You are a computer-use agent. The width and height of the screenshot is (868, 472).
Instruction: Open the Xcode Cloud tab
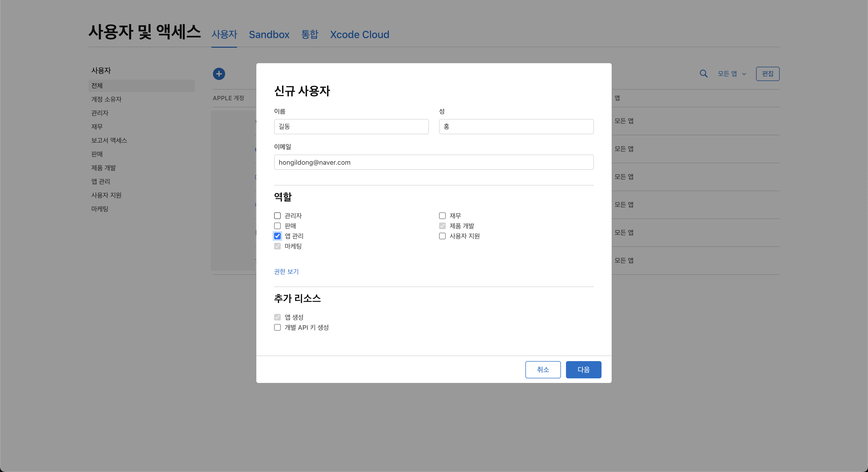click(x=359, y=35)
